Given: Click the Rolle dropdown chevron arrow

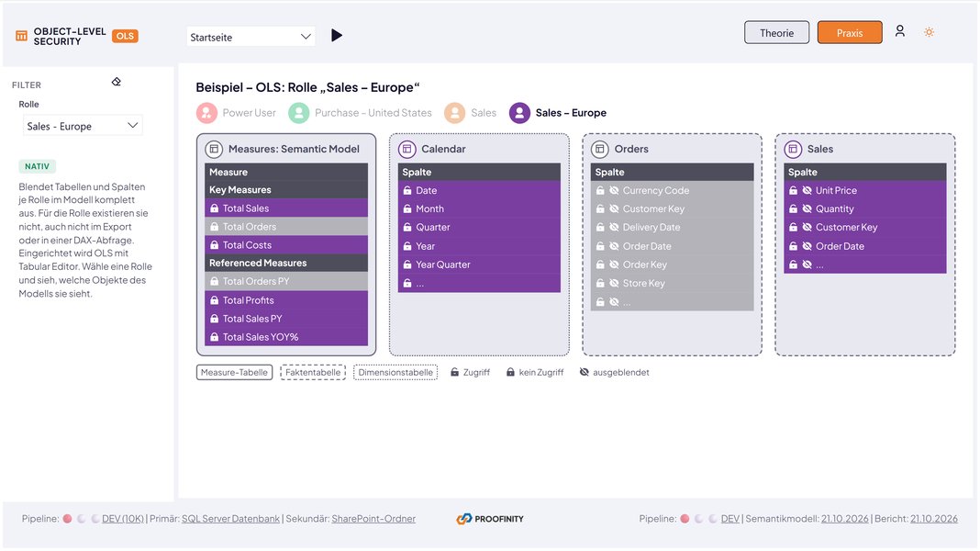Looking at the screenshot, I should [132, 126].
